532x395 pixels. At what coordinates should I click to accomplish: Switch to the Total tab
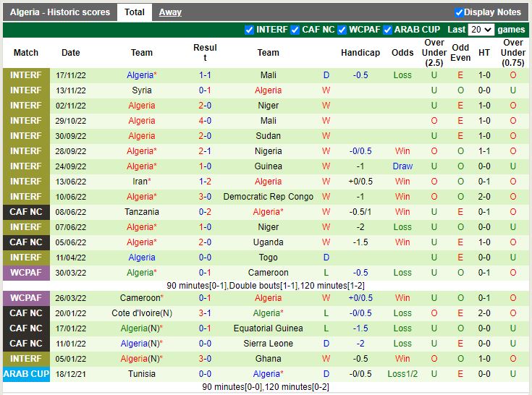(x=135, y=12)
